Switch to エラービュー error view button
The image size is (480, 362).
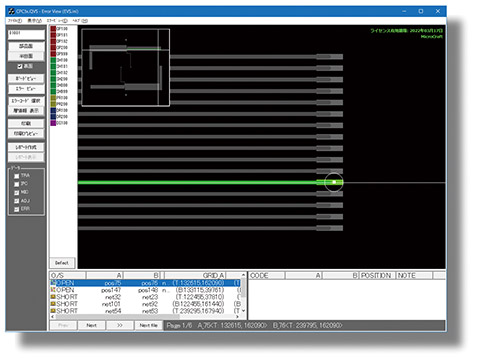point(26,89)
